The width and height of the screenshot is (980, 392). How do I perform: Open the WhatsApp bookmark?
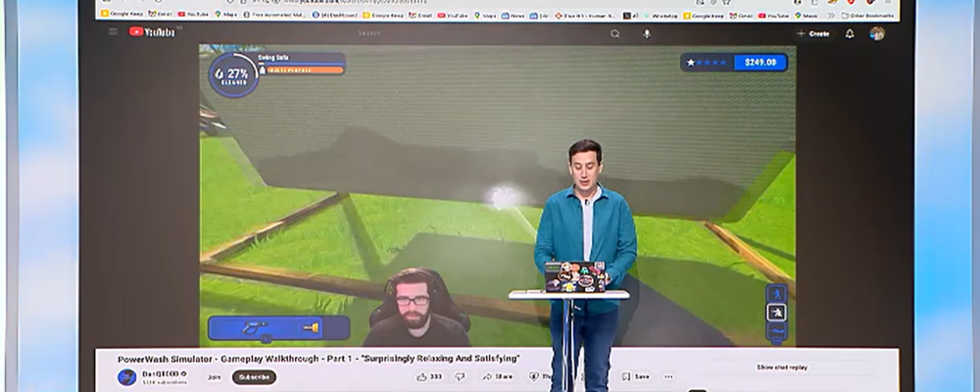tap(661, 15)
